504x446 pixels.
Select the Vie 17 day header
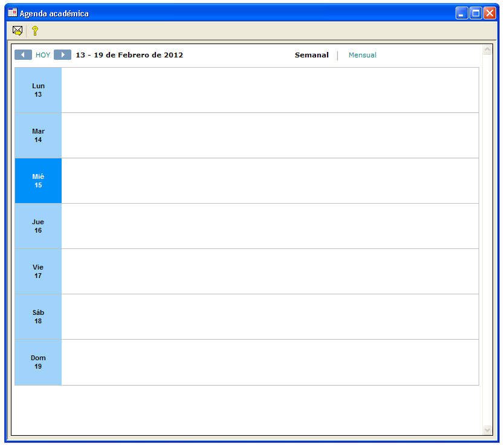38,271
